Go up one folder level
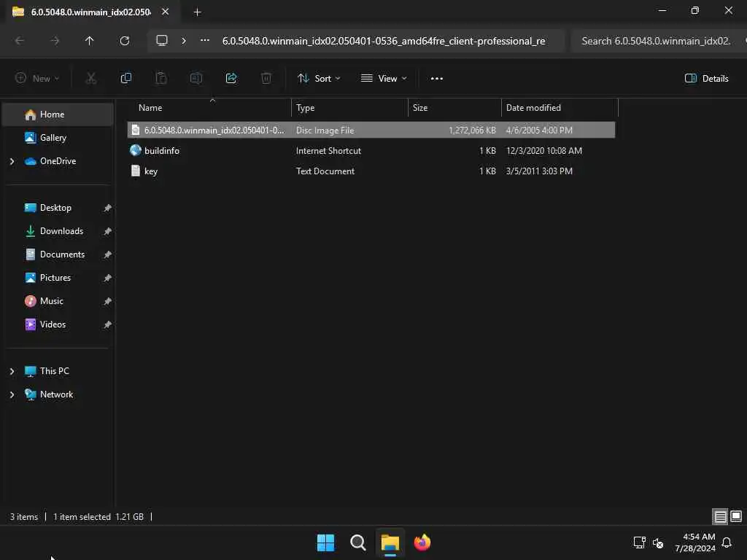The width and height of the screenshot is (747, 560). click(89, 41)
